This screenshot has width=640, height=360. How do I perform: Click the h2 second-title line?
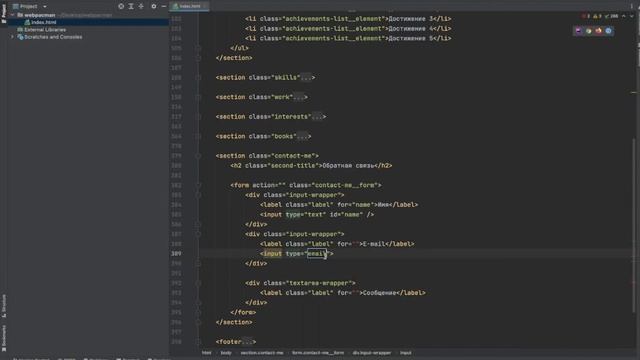click(x=311, y=166)
